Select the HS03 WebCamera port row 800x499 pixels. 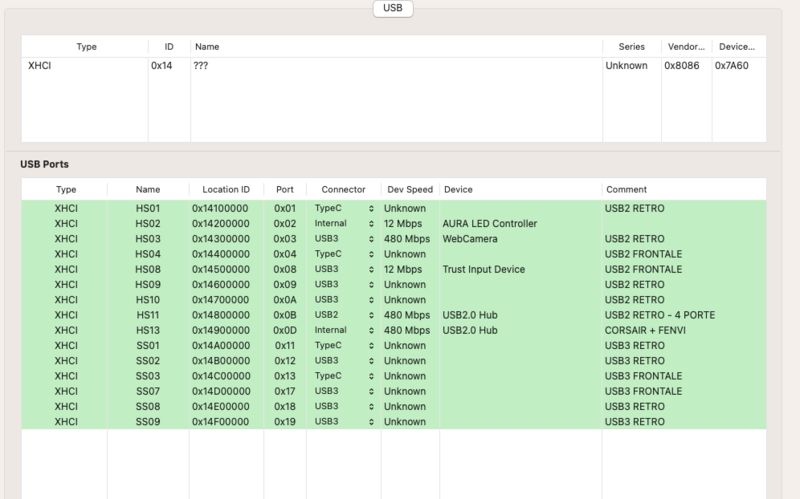148,239
